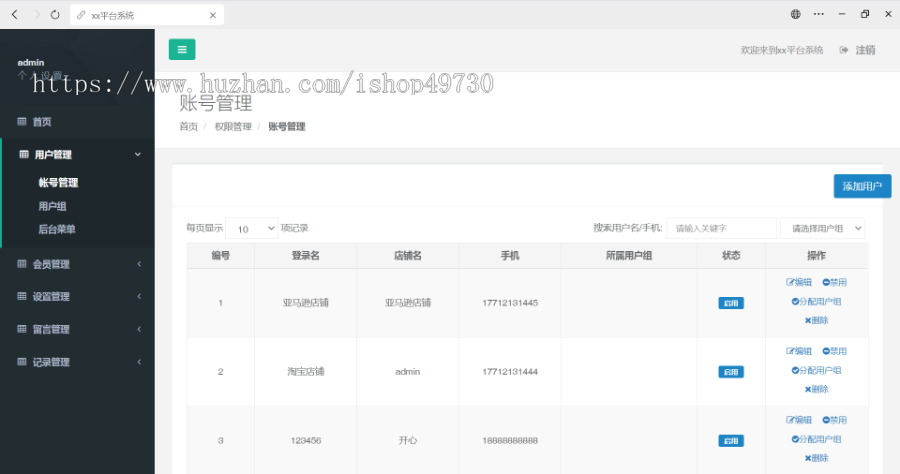Screen dimensions: 900x474
Task: Click 权限管理 in the breadcrumb
Action: point(233,127)
